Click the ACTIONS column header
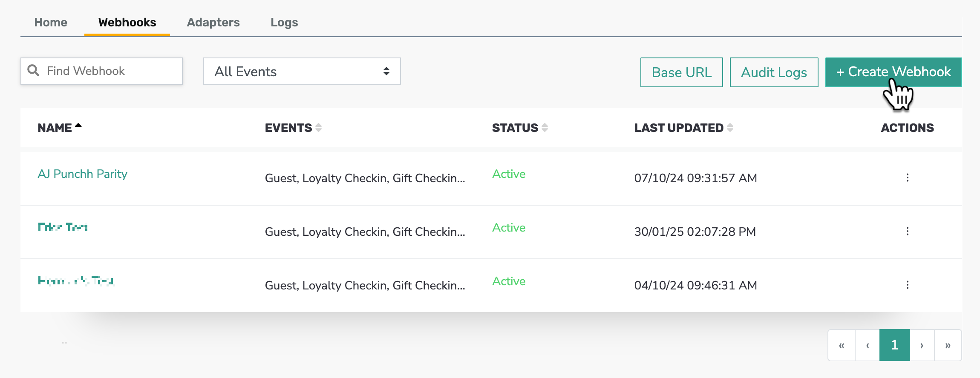The height and width of the screenshot is (378, 980). coord(907,128)
